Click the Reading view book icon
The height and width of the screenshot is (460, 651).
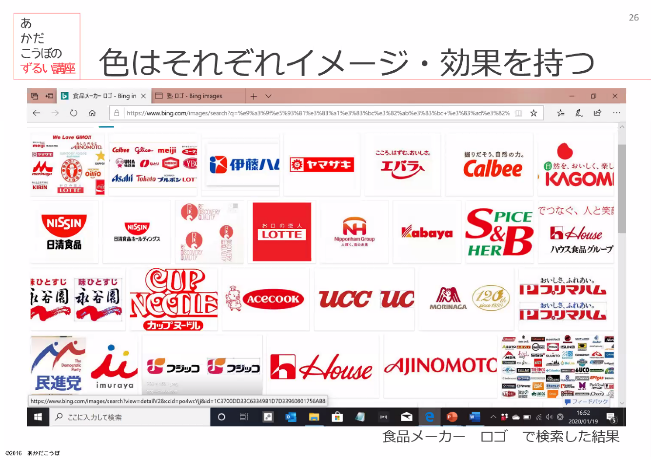click(x=519, y=113)
